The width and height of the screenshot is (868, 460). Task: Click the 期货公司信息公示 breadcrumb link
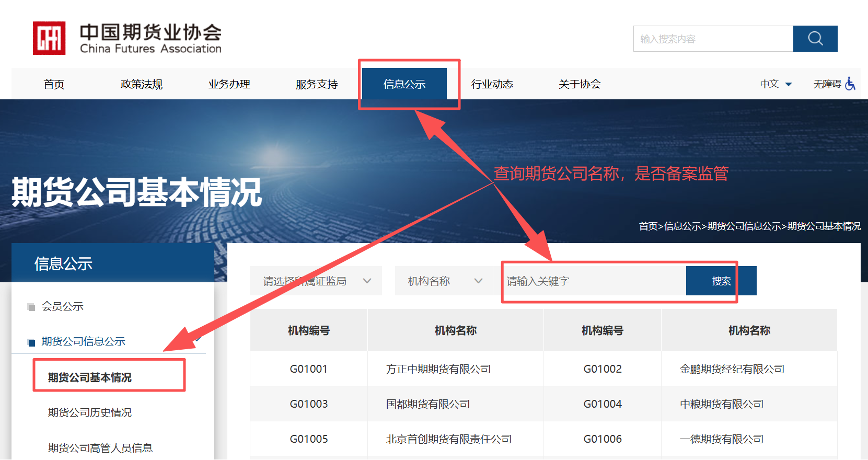tap(744, 226)
